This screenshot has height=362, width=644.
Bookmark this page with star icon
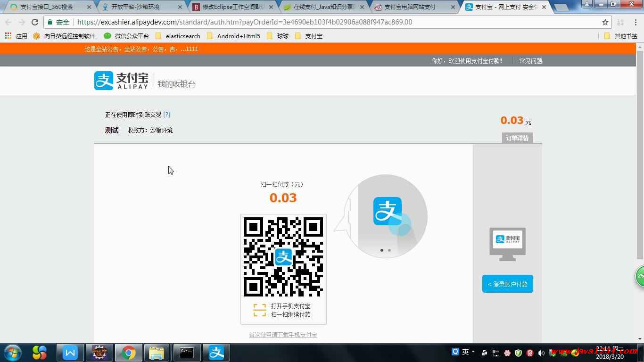(x=605, y=22)
